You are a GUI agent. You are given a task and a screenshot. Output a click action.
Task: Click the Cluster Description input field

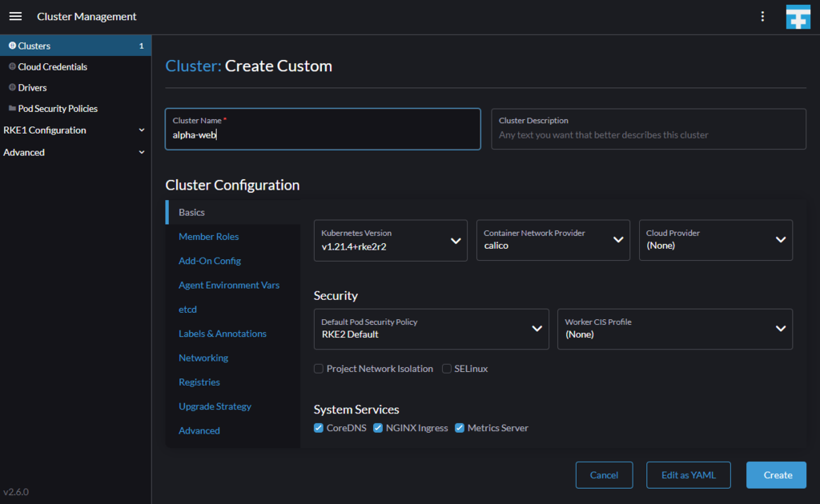tap(649, 129)
